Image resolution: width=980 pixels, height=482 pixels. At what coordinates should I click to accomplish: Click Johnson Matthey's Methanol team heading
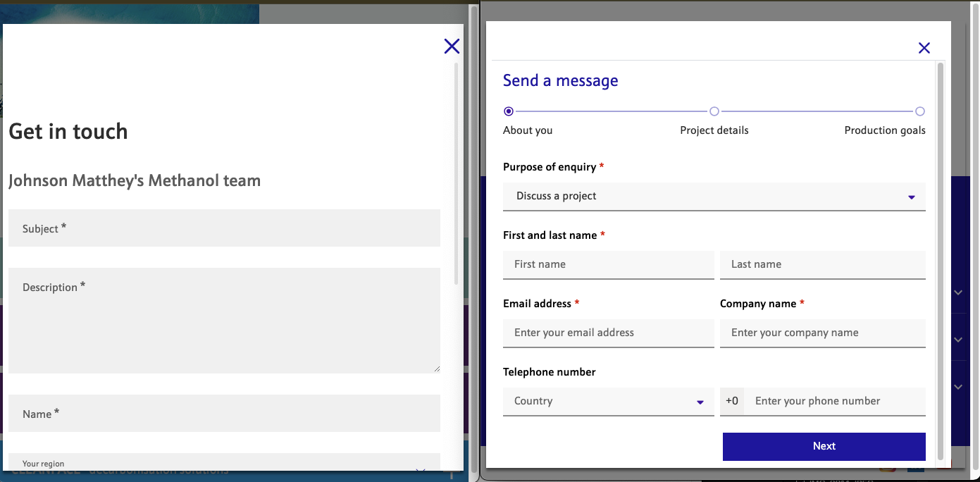135,181
